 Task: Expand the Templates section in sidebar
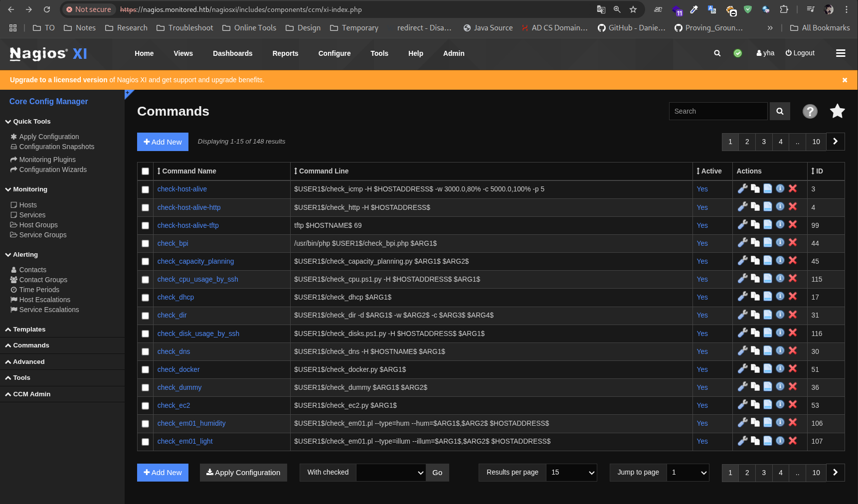pyautogui.click(x=29, y=330)
